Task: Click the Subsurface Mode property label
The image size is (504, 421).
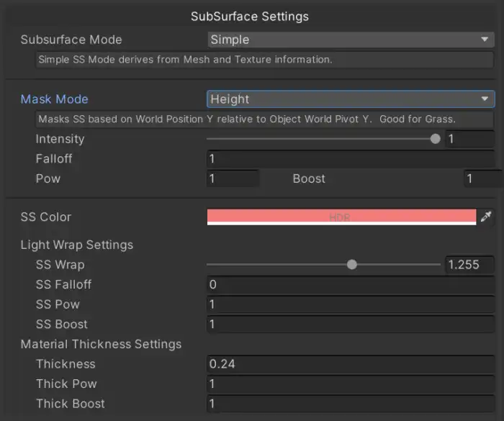Action: (71, 40)
